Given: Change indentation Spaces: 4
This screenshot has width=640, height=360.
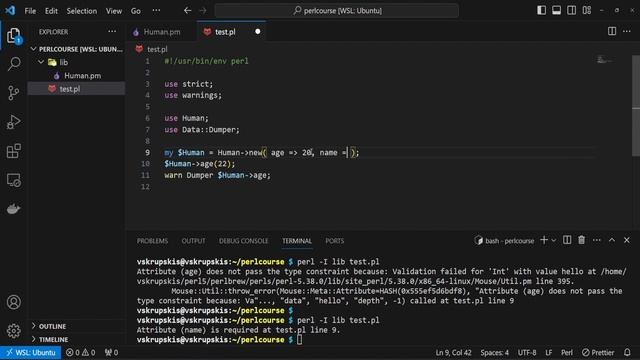Looking at the screenshot, I should (494, 352).
